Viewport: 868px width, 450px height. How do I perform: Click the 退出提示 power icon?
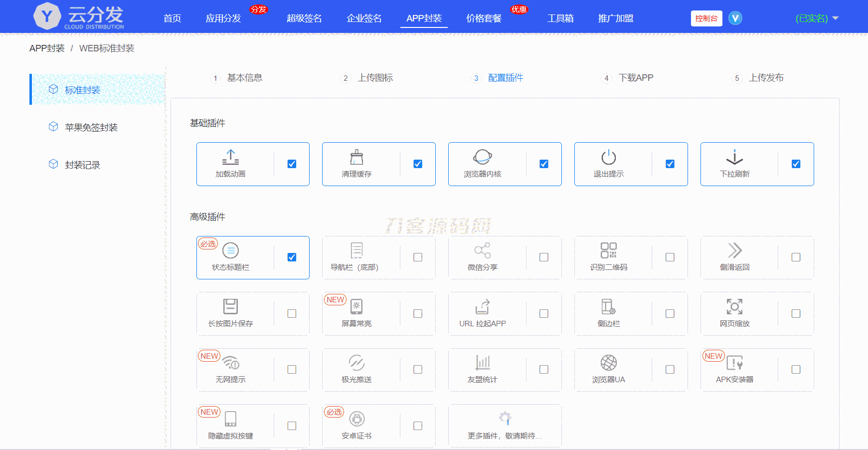pos(609,157)
